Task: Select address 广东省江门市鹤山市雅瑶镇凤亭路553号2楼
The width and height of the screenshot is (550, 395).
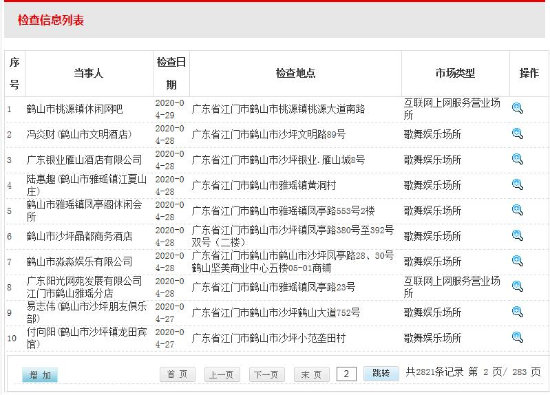Action: coord(283,211)
